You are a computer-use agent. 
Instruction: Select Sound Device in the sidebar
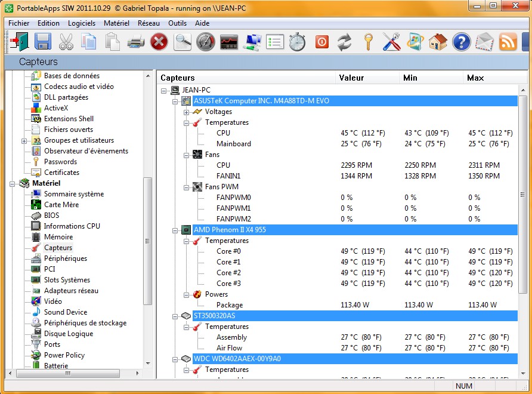pyautogui.click(x=66, y=312)
